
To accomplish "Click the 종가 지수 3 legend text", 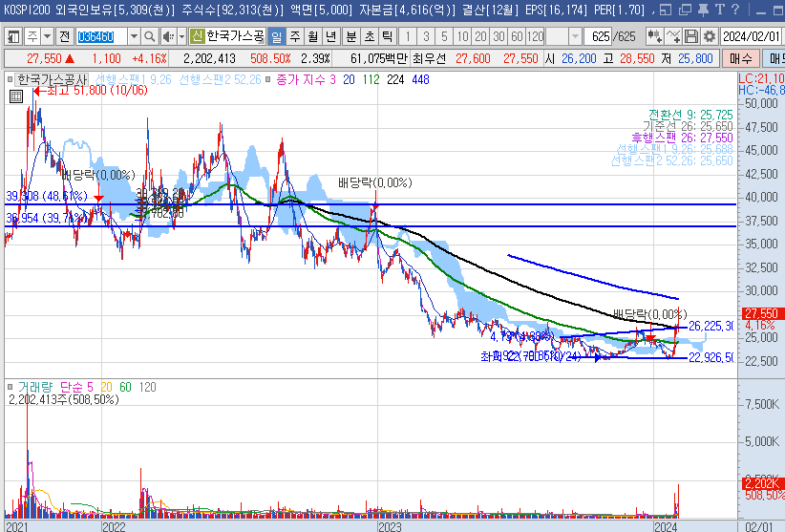I will click(306, 79).
